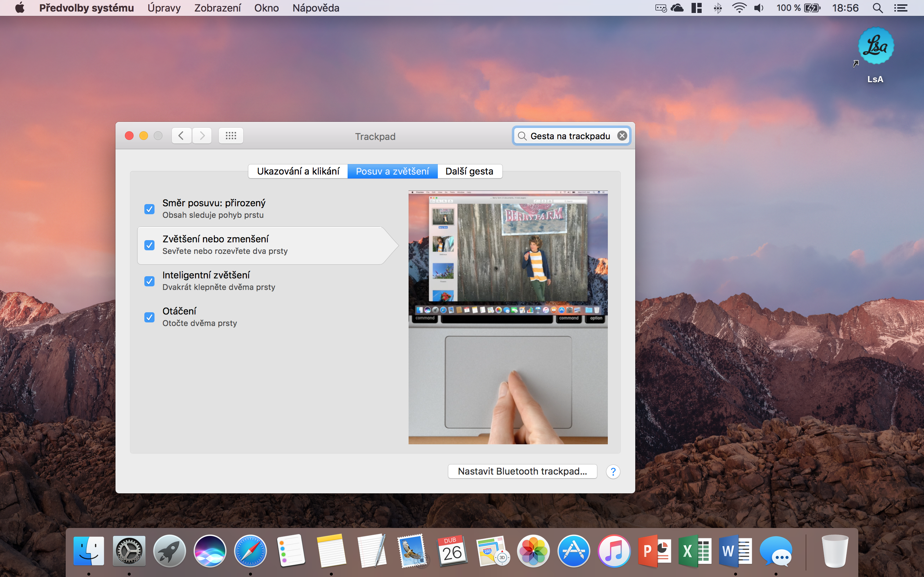The height and width of the screenshot is (577, 924).
Task: Switch to Další gesta tab
Action: tap(469, 171)
